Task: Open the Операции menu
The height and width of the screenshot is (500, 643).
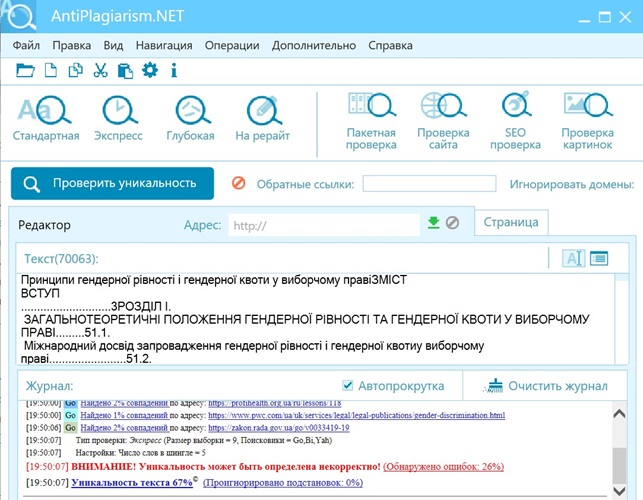Action: tap(232, 45)
